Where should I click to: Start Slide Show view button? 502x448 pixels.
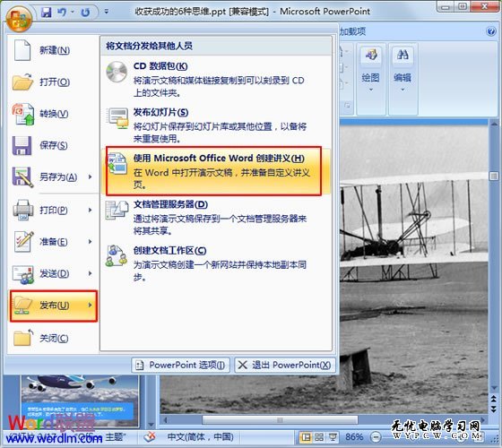tap(333, 437)
